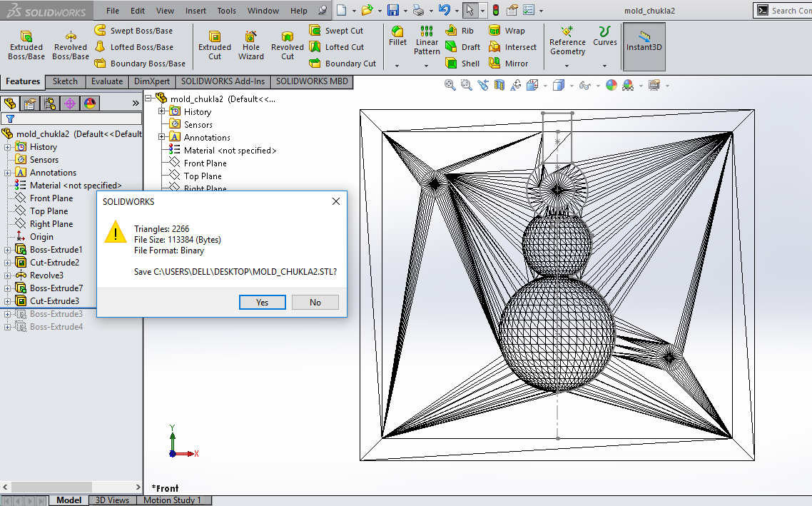Expand the Revolve3 feature

coord(8,275)
